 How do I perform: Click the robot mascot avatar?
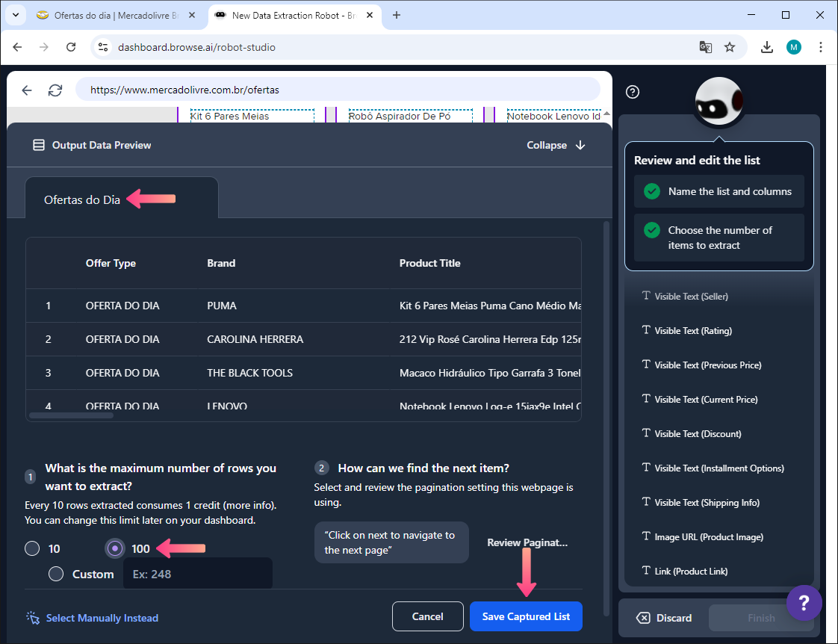tap(718, 101)
